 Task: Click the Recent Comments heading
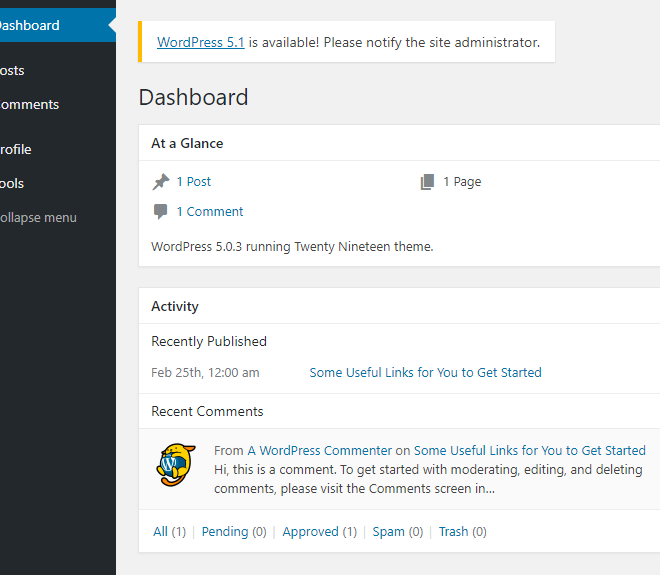(x=207, y=411)
